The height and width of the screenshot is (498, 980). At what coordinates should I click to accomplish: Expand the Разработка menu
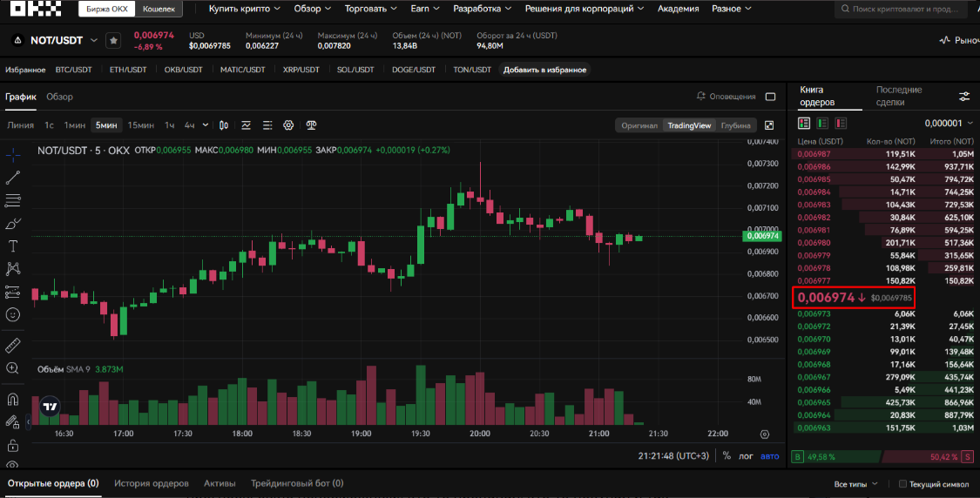(x=482, y=9)
